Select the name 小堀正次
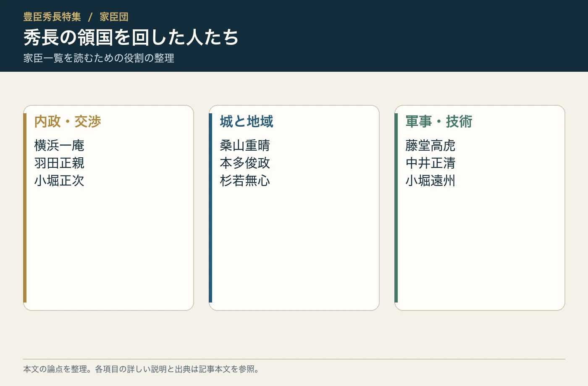This screenshot has width=588, height=386. pos(59,181)
